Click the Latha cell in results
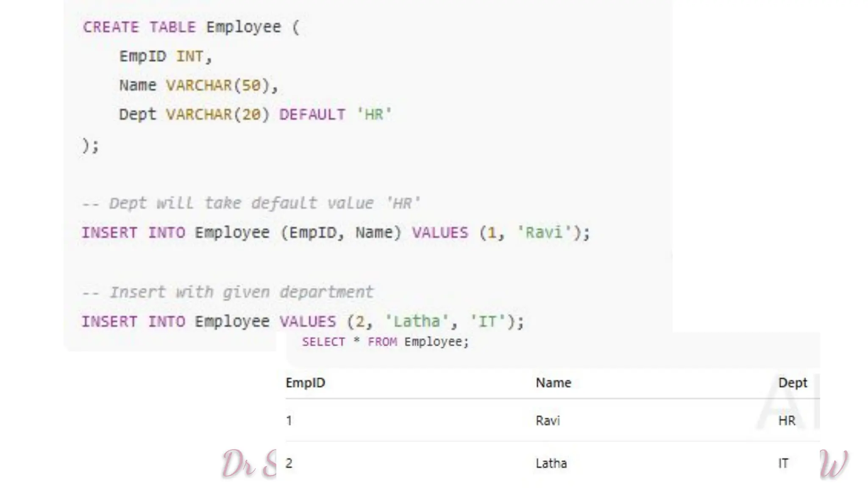The width and height of the screenshot is (868, 488). pos(551,463)
